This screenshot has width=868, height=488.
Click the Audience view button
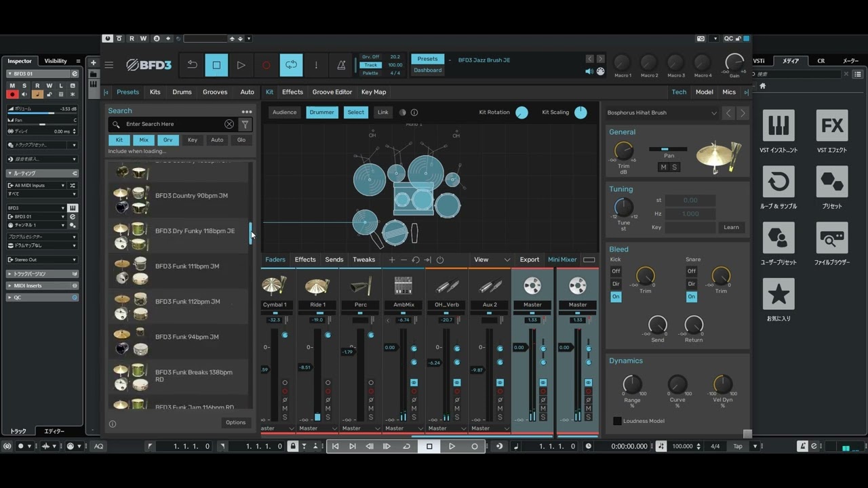(285, 113)
